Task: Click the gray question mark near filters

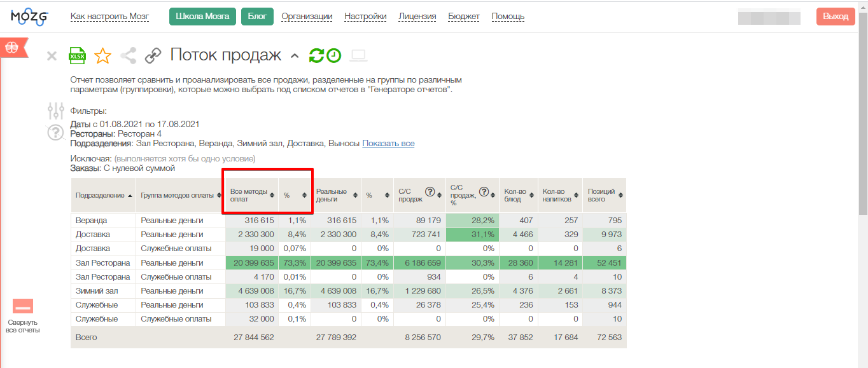Action: [56, 133]
